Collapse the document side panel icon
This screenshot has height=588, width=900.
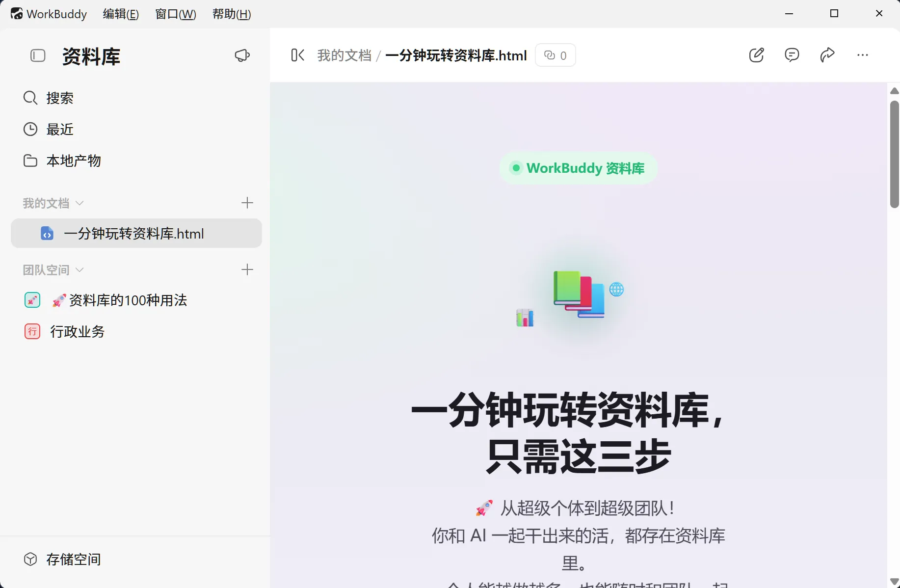point(298,55)
